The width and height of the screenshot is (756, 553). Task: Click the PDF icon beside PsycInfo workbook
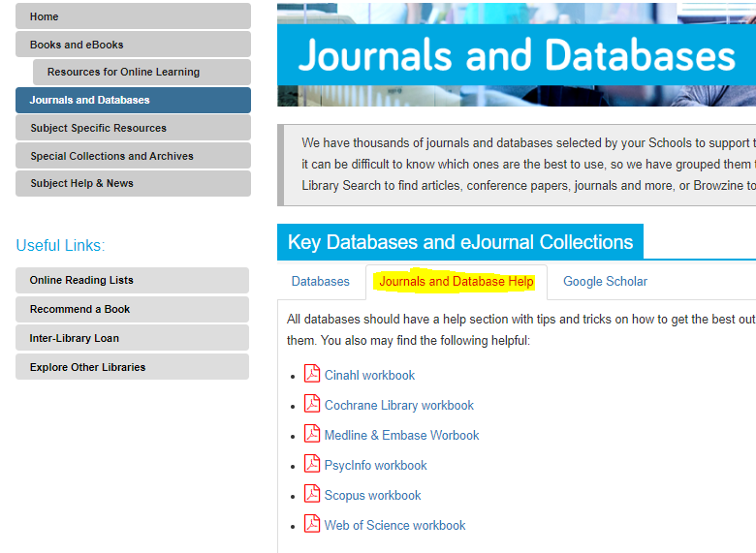(312, 464)
